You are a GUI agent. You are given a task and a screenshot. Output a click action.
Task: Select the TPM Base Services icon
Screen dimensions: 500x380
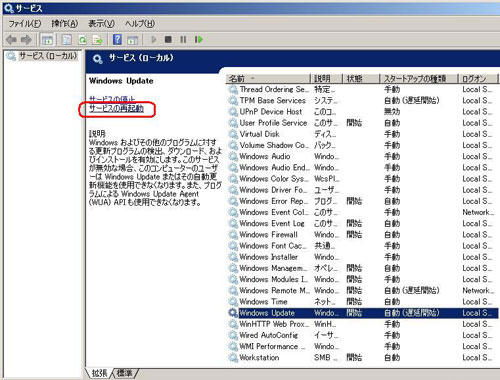233,100
